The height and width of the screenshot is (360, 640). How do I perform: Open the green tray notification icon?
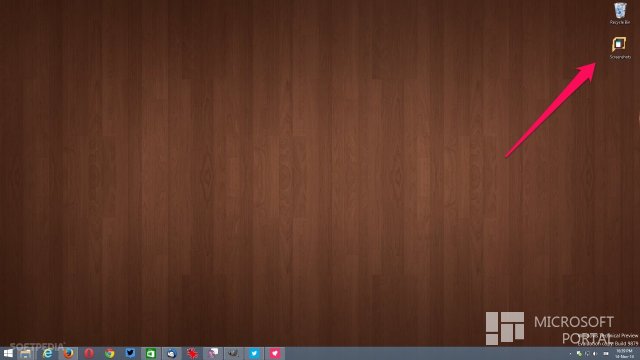pos(580,353)
